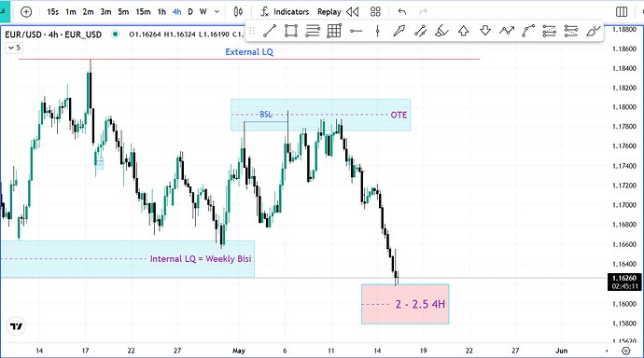Select the pink 2 - 2.5 4H box

click(x=405, y=304)
